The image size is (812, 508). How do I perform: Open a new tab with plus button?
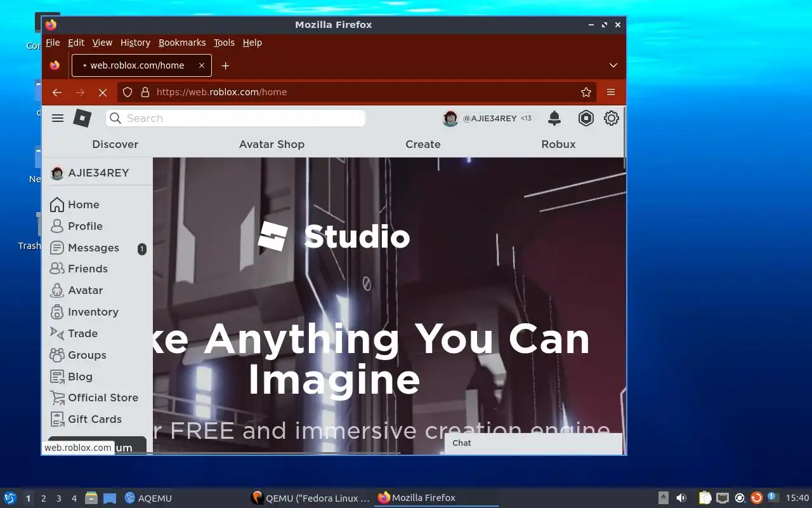pyautogui.click(x=225, y=65)
